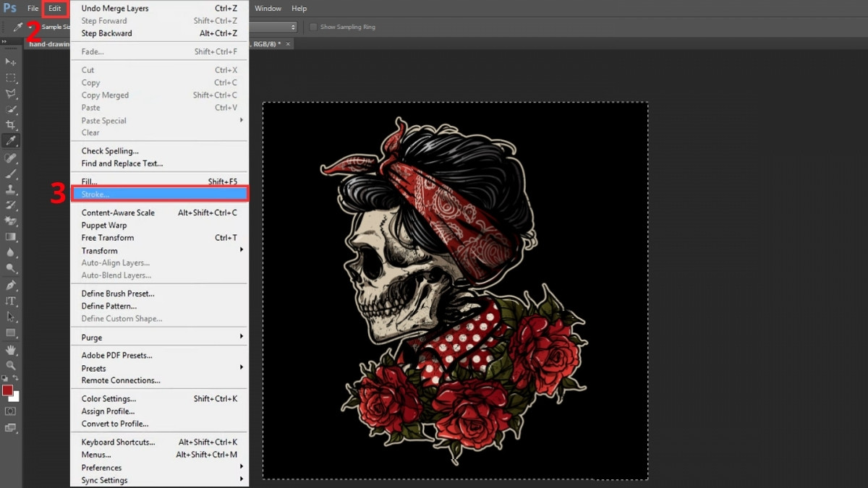Select the Quick Selection tool
The width and height of the screenshot is (868, 488).
coord(11,109)
